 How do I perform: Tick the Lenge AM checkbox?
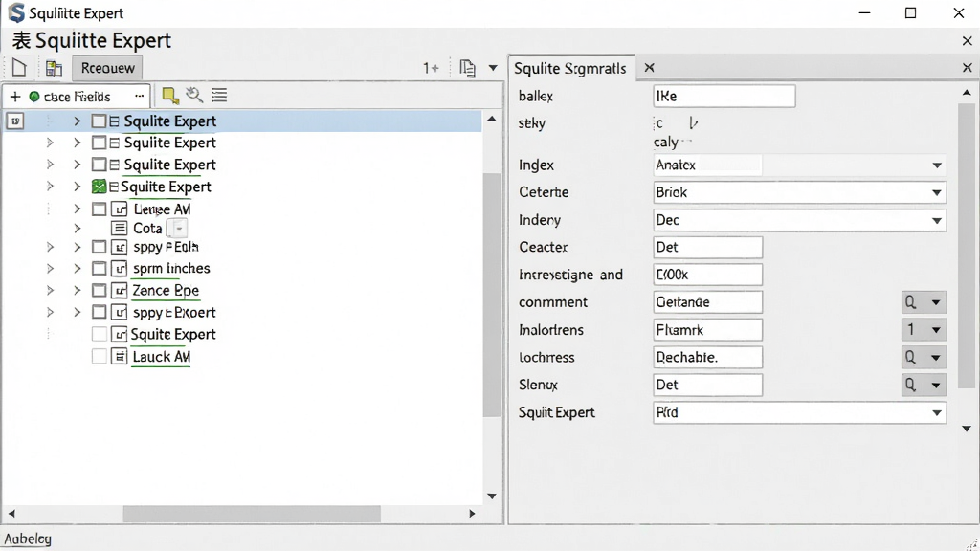[x=99, y=209]
